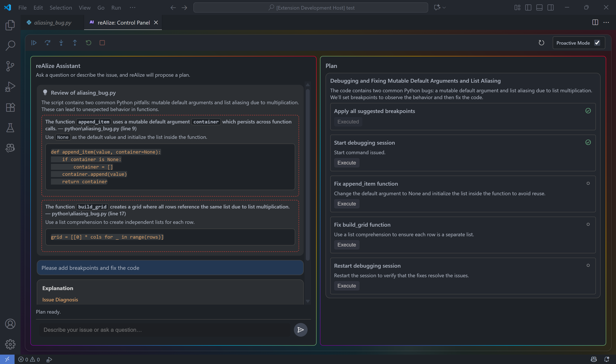Click the send message arrow button
Image resolution: width=616 pixels, height=364 pixels.
[x=301, y=330]
